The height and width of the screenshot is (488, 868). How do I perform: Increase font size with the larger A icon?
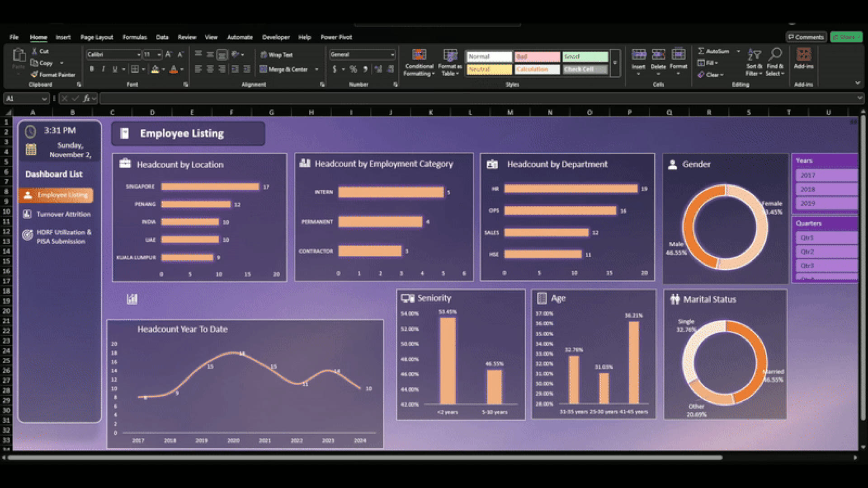point(168,55)
